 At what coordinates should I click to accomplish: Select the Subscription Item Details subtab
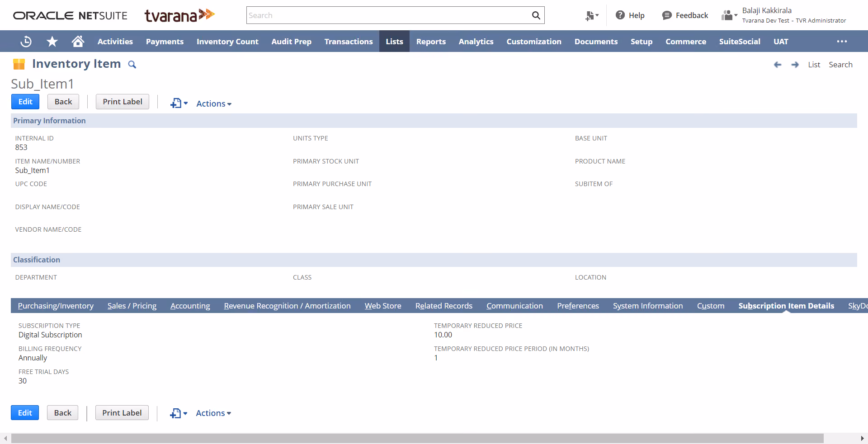coord(786,306)
